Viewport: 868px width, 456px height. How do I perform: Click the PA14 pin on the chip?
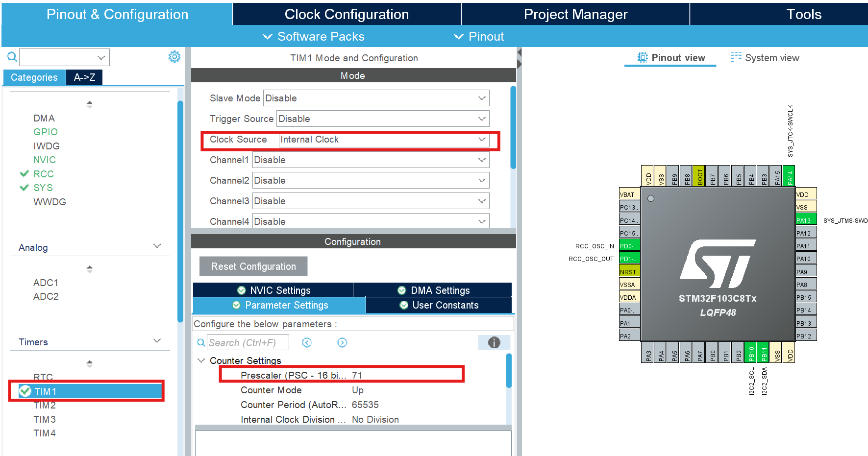(x=789, y=176)
